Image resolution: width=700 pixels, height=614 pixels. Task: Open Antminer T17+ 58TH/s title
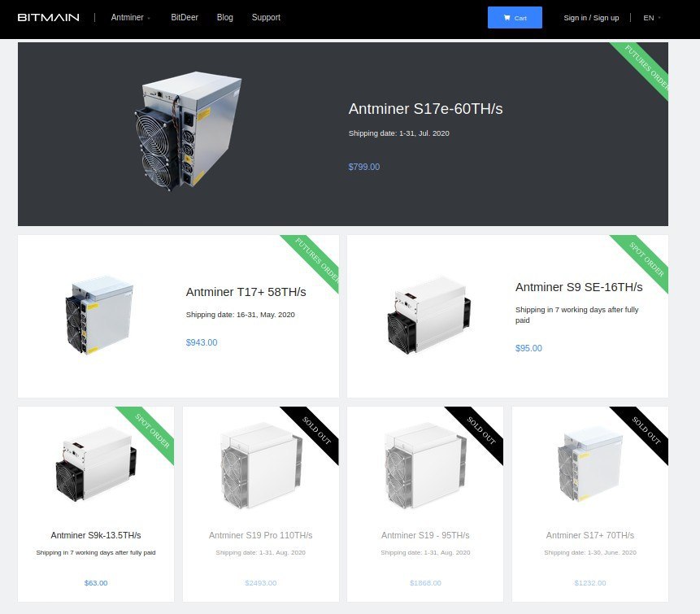(246, 292)
